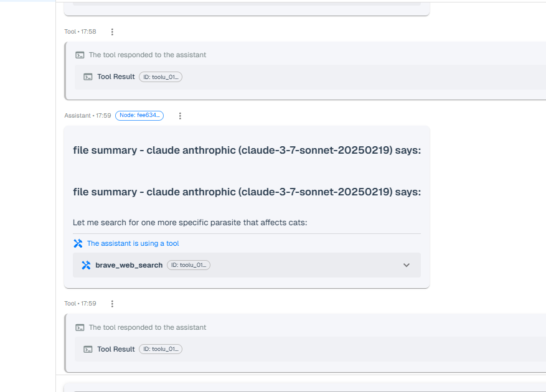Click the ID badge next to brave_web_search
This screenshot has width=546, height=392.
pos(189,265)
